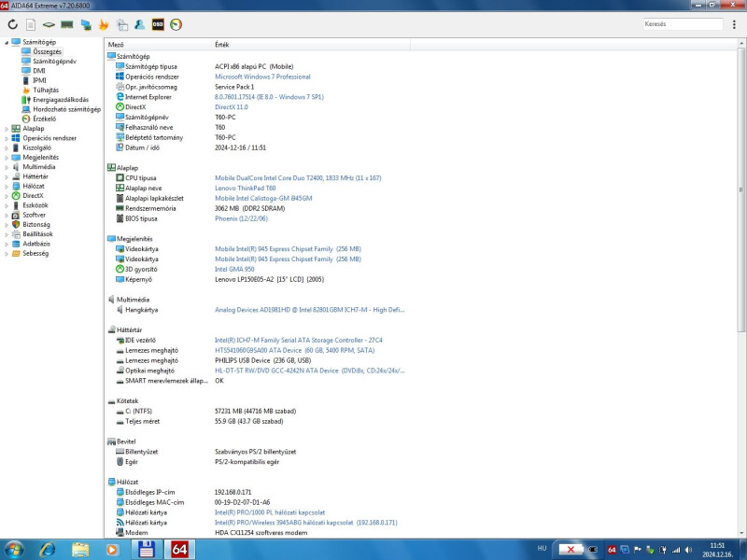Select Összegzés in the tree
Image resolution: width=747 pixels, height=560 pixels.
pos(47,51)
